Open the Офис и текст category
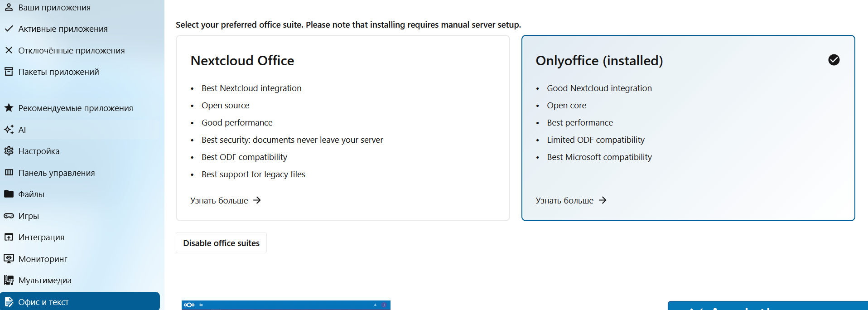 pyautogui.click(x=43, y=302)
